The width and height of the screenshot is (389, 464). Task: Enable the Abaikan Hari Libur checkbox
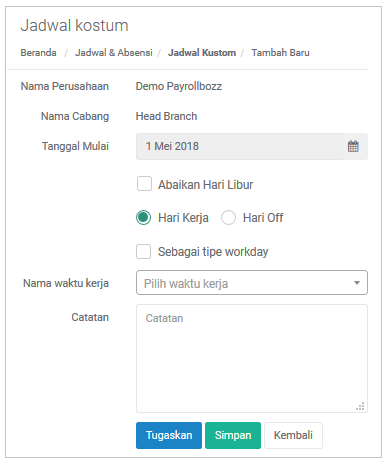point(144,184)
